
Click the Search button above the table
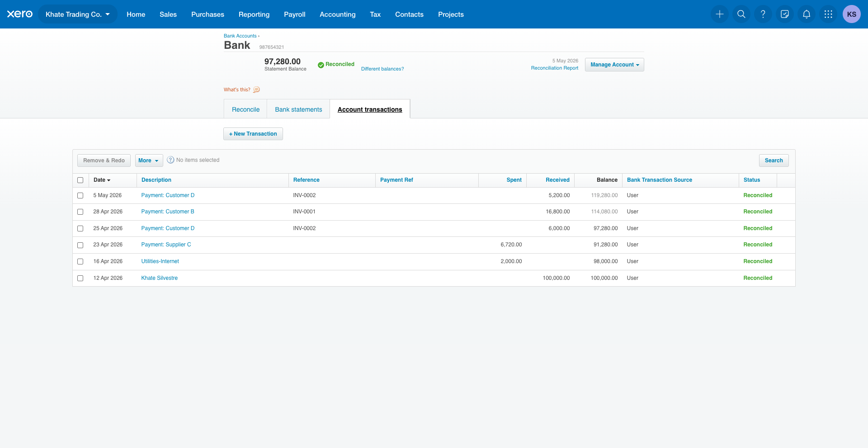click(774, 160)
